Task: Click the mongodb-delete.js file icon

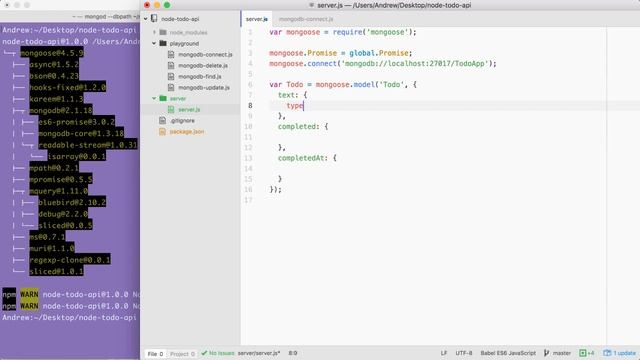Action: pos(171,65)
